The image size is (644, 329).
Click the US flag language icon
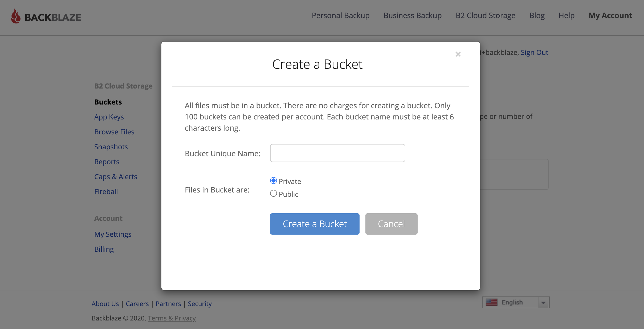point(492,302)
